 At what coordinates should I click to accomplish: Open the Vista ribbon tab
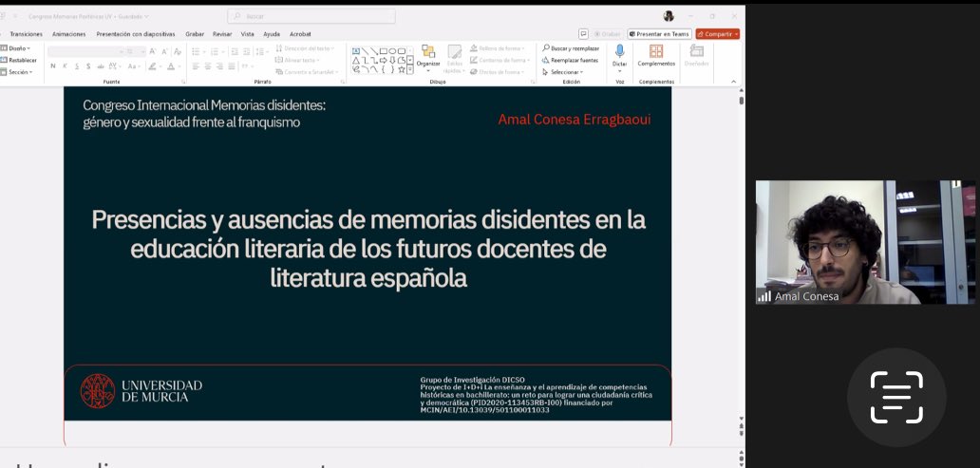click(x=248, y=34)
